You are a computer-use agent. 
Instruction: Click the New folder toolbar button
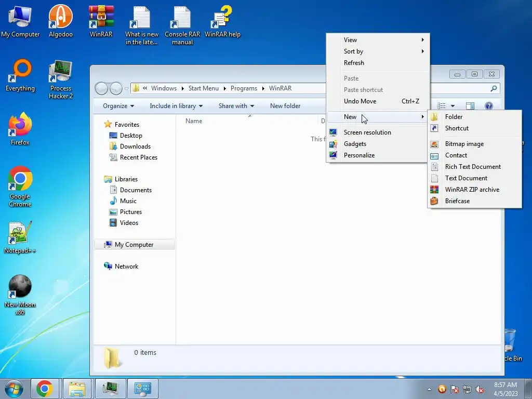pos(285,106)
